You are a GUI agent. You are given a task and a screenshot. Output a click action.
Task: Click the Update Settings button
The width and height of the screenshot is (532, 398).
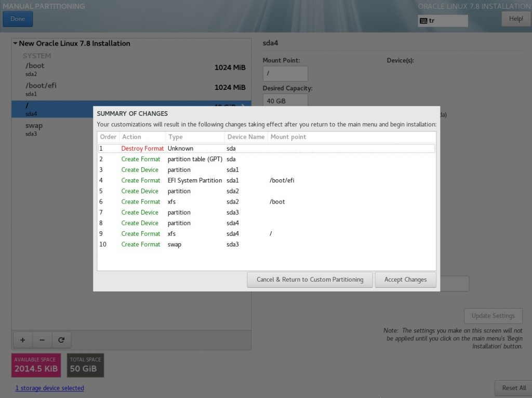(493, 316)
